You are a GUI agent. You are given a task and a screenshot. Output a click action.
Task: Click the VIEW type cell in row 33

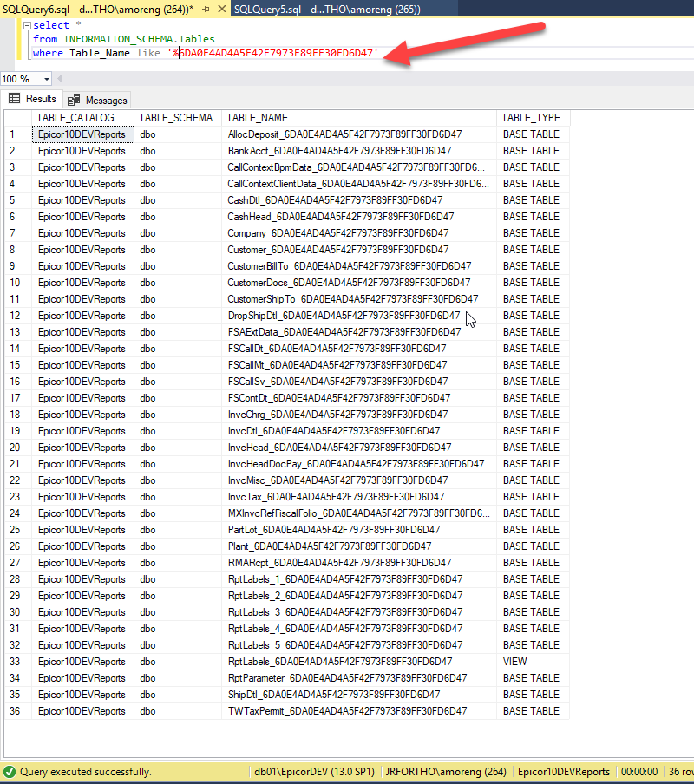pyautogui.click(x=533, y=663)
